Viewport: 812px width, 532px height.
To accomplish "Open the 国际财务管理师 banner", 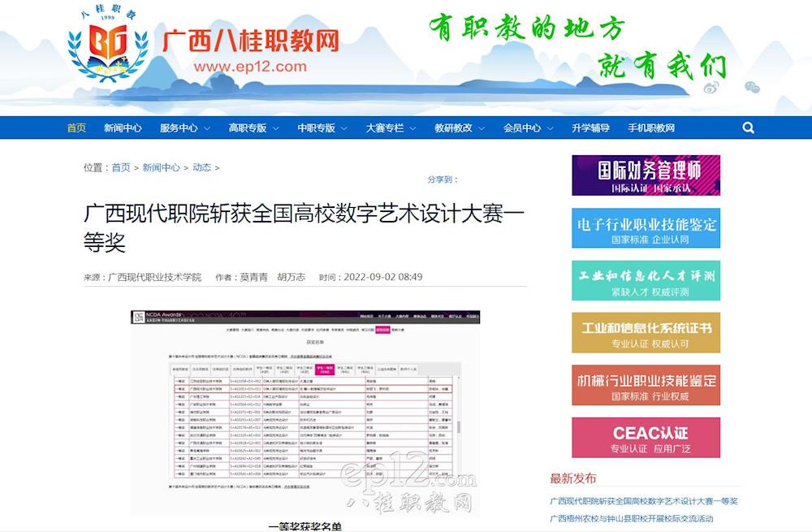I will tap(646, 175).
